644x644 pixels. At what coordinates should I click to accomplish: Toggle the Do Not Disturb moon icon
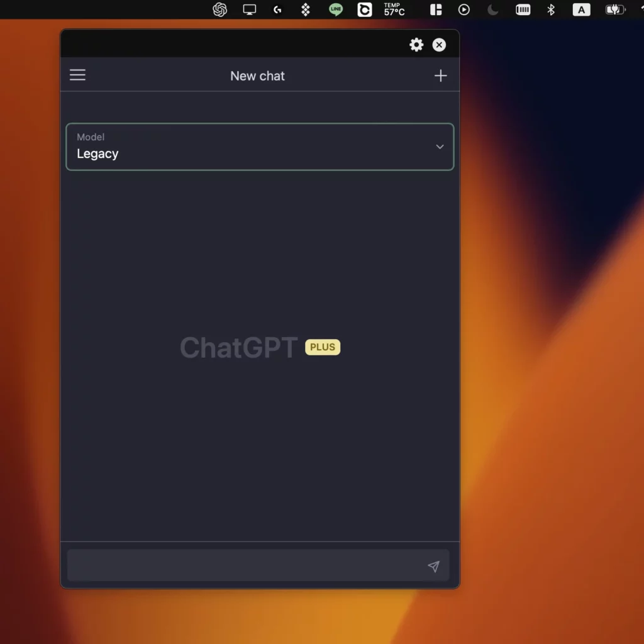click(x=492, y=9)
